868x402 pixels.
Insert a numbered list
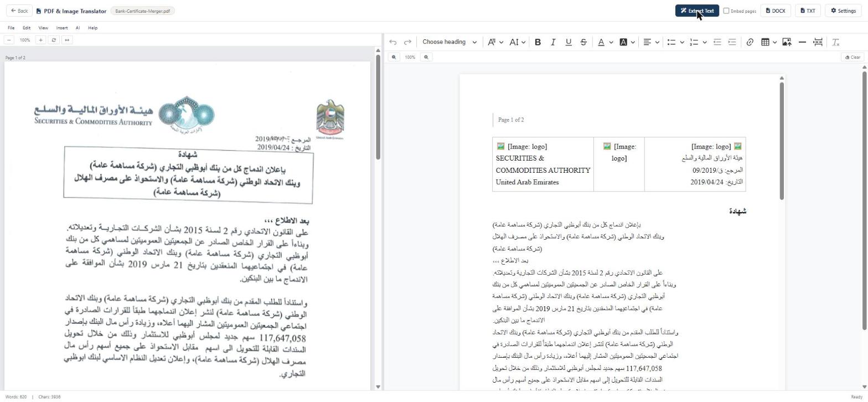click(694, 42)
